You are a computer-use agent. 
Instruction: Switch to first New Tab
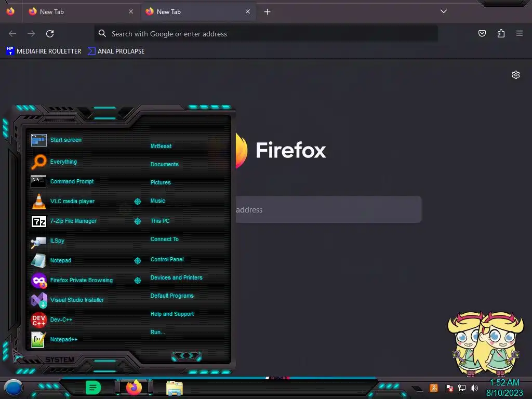[81, 11]
